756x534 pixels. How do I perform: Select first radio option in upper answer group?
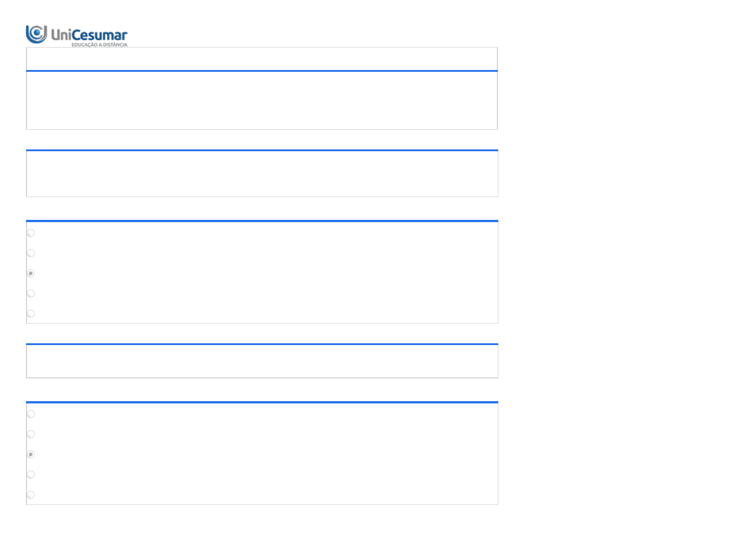pyautogui.click(x=31, y=233)
